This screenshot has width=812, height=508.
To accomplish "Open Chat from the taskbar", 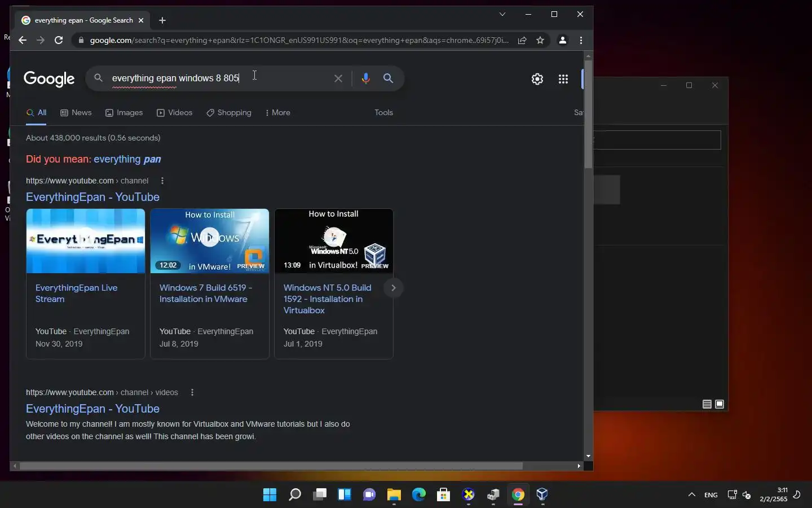I will [x=369, y=495].
